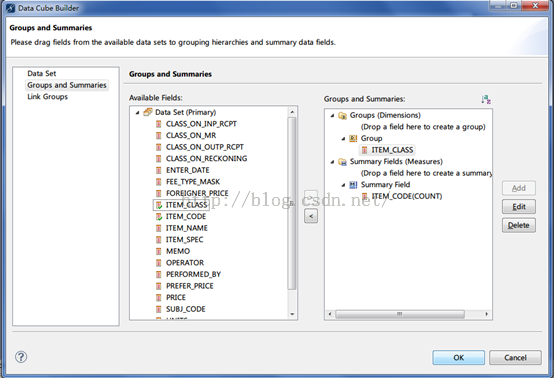554x378 pixels.
Task: Click the sort alphabetically icon above Groups tree
Action: pos(486,99)
